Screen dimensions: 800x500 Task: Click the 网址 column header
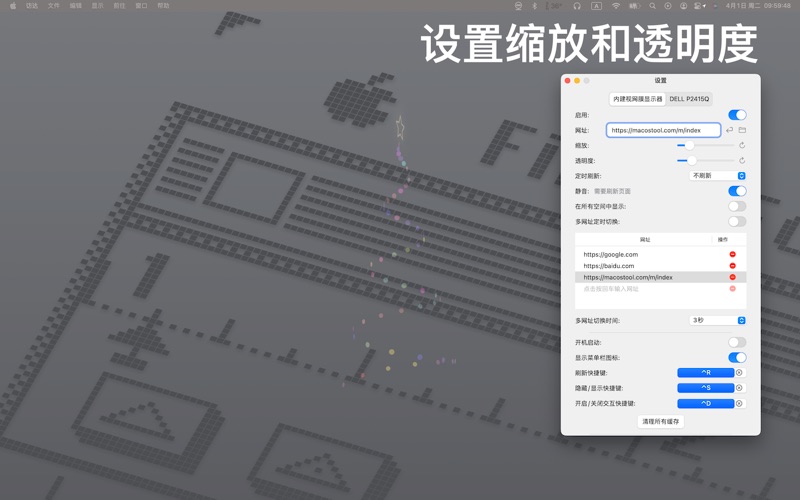click(x=645, y=239)
